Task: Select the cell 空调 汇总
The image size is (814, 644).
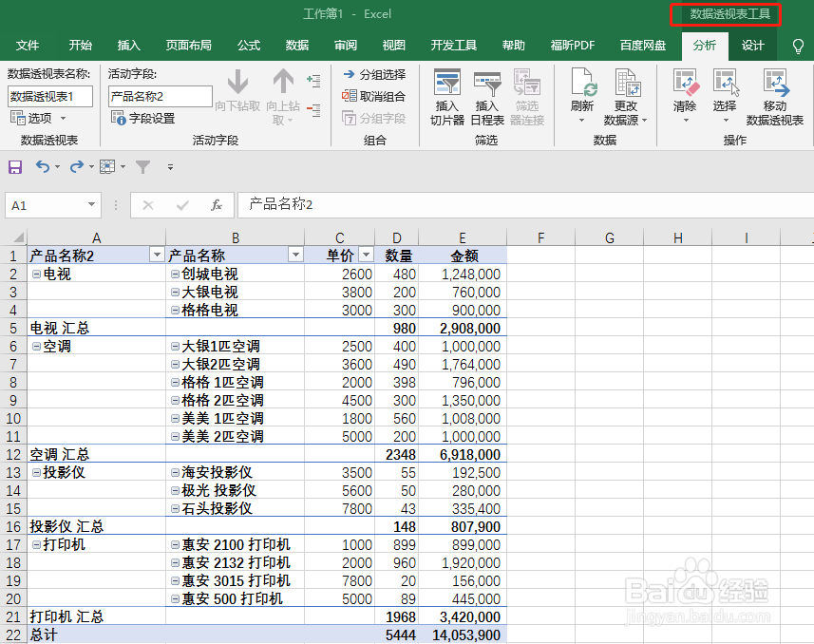Action: [97, 454]
